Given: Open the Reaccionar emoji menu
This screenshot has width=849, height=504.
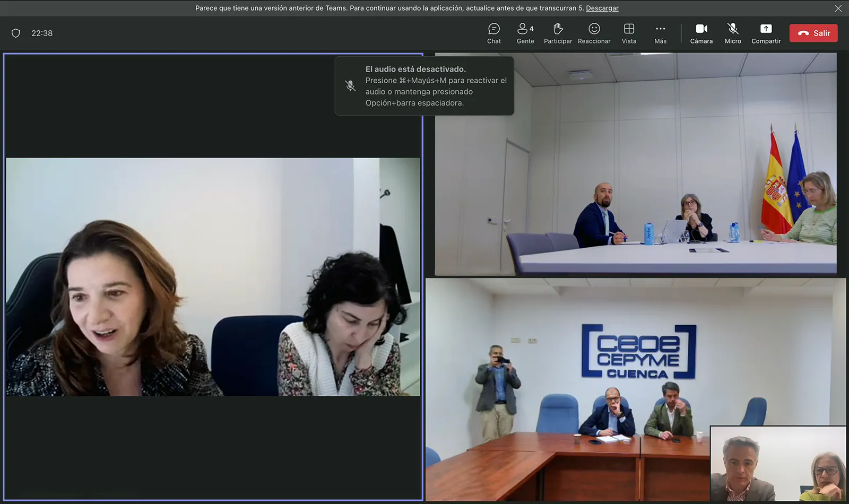Looking at the screenshot, I should coord(594,33).
